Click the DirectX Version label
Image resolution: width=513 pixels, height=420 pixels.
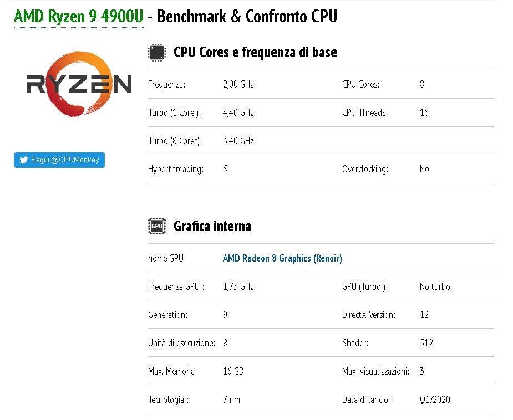(x=369, y=315)
